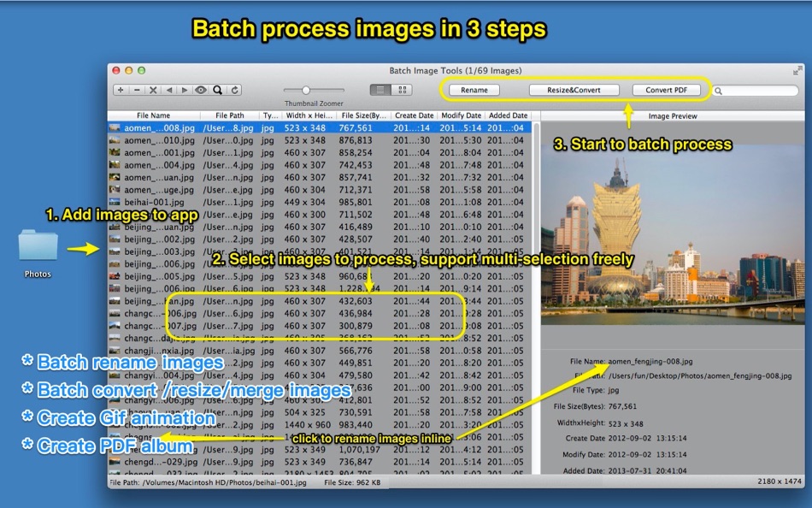Click thumbnail of aomen_...010.jpg row
The height and width of the screenshot is (508, 812).
pyautogui.click(x=115, y=140)
